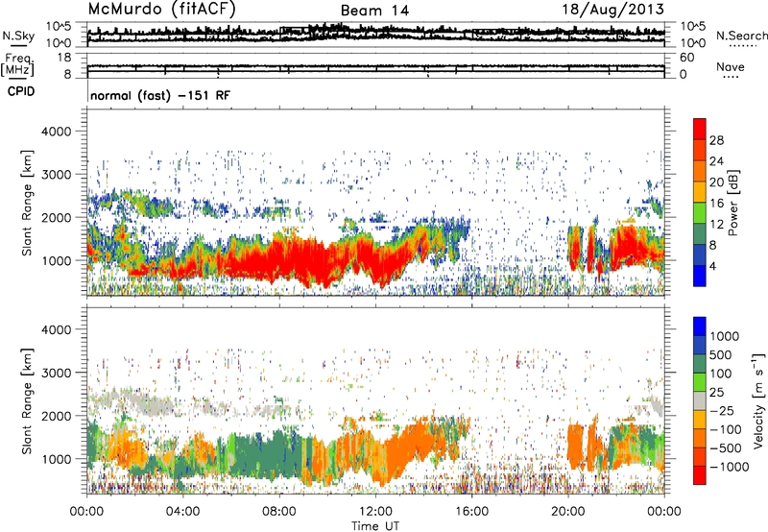Screen dimensions: 768x532
Task: Pick the Velocity segment between -100 and -500
Action: pyautogui.click(x=700, y=439)
